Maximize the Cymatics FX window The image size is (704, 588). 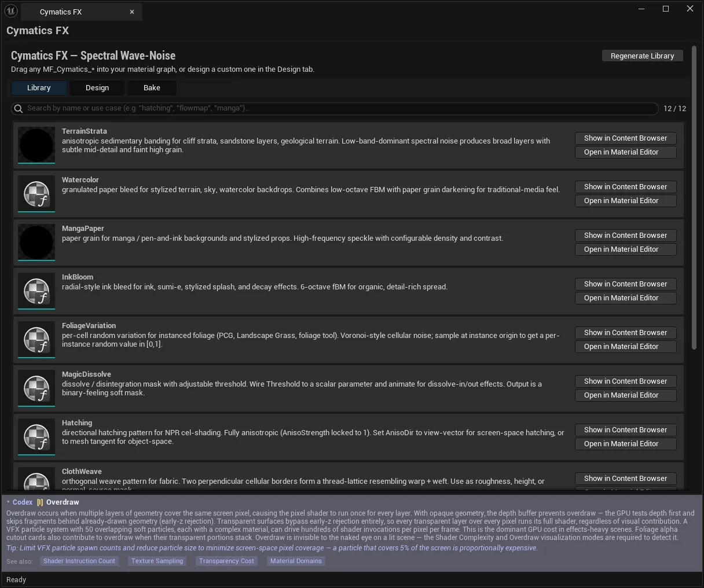point(666,9)
